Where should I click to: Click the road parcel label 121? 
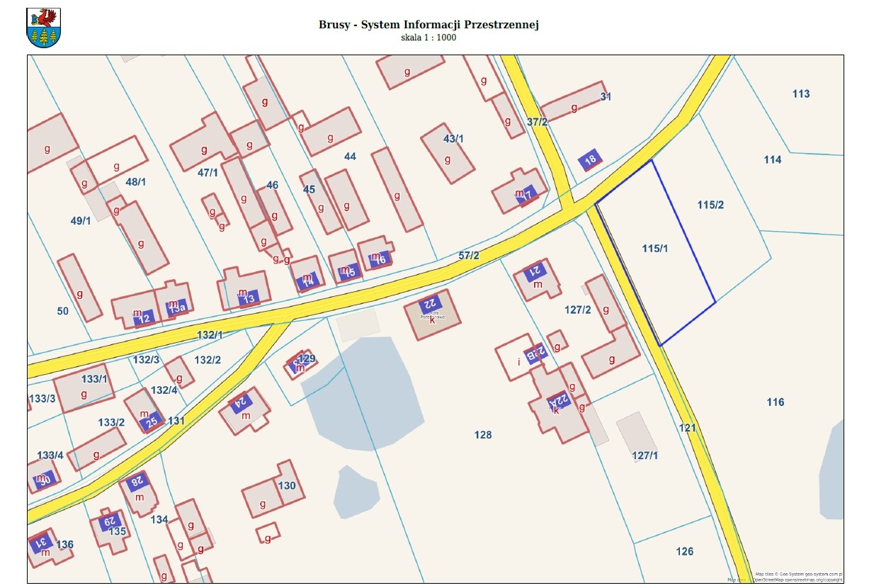[688, 428]
